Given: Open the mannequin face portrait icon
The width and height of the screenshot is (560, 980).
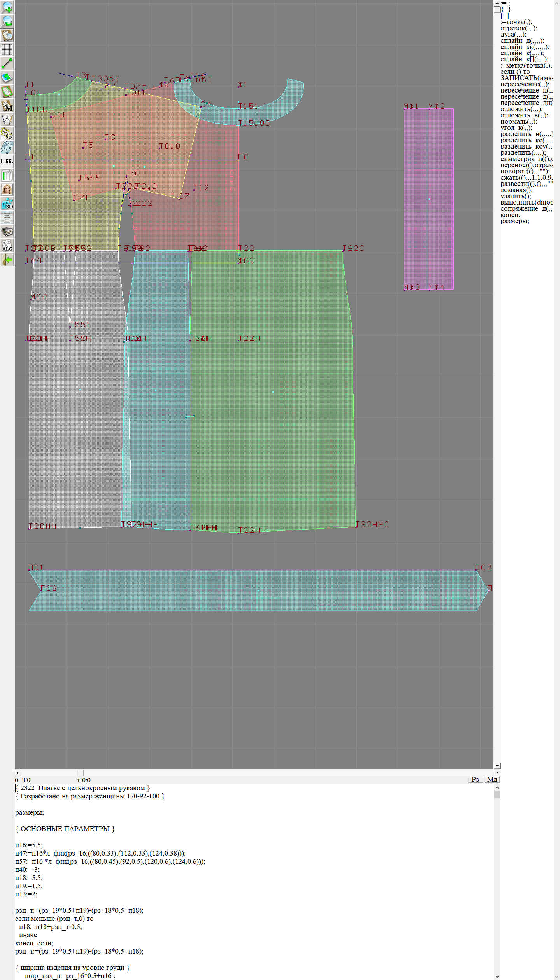Looking at the screenshot, I should [7, 189].
